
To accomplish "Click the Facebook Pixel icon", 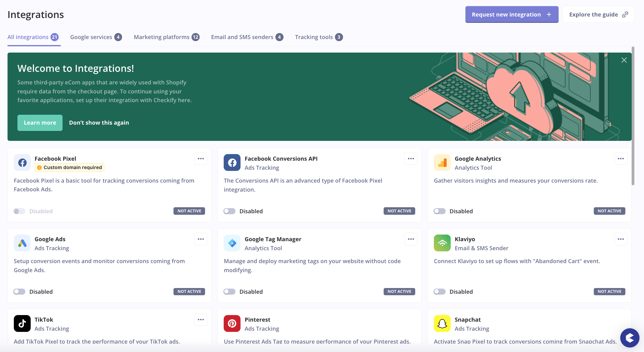I will 22,162.
